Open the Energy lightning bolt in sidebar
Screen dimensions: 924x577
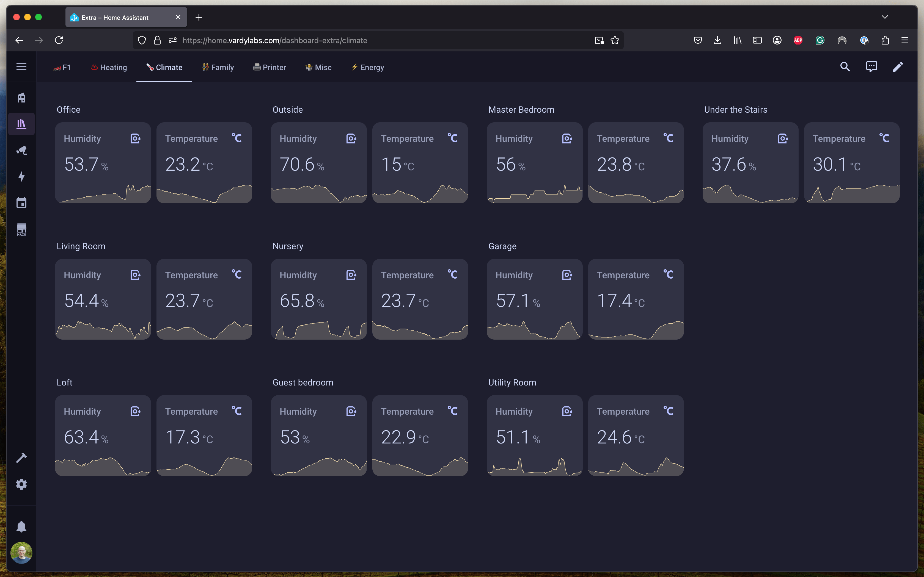[x=21, y=177]
